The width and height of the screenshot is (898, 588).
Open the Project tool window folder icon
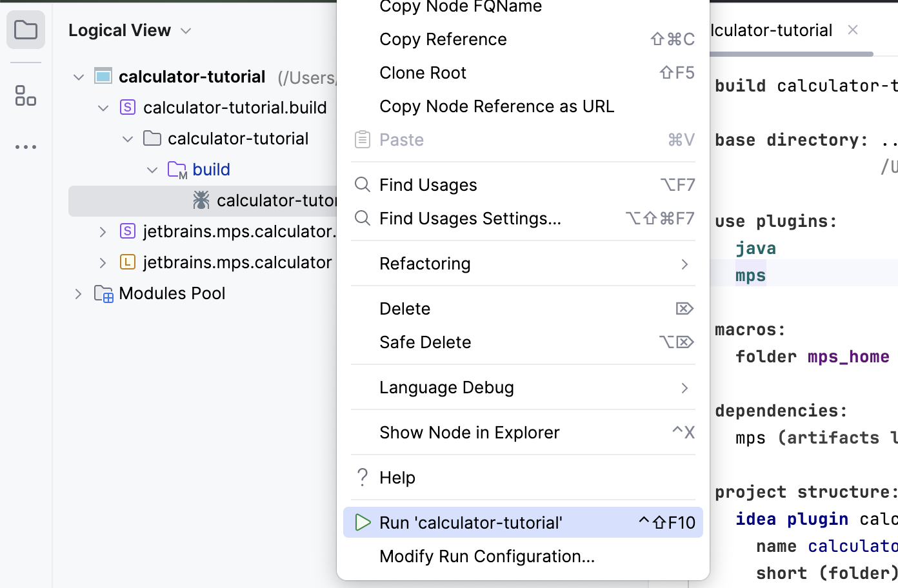click(x=26, y=30)
